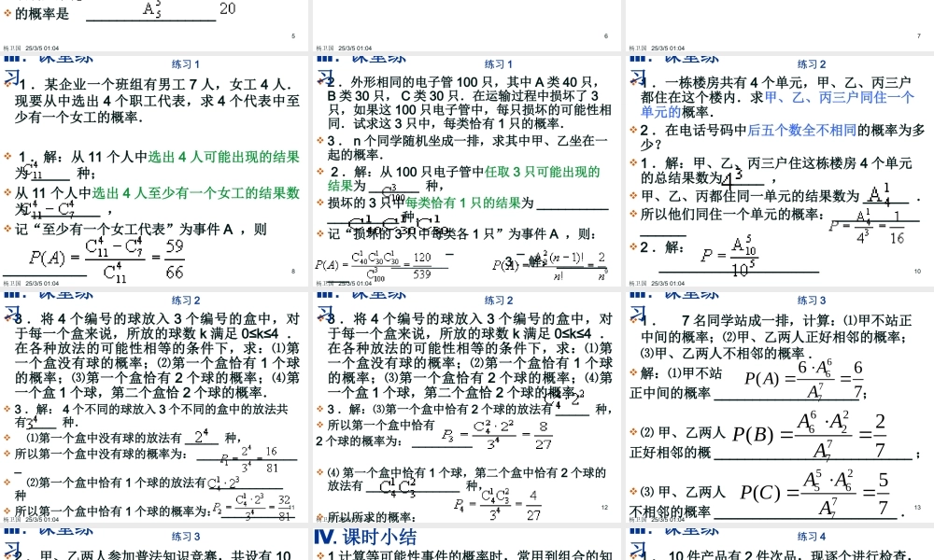The height and width of the screenshot is (560, 934).
Task: Click slide page number 6
Action: click(x=606, y=35)
